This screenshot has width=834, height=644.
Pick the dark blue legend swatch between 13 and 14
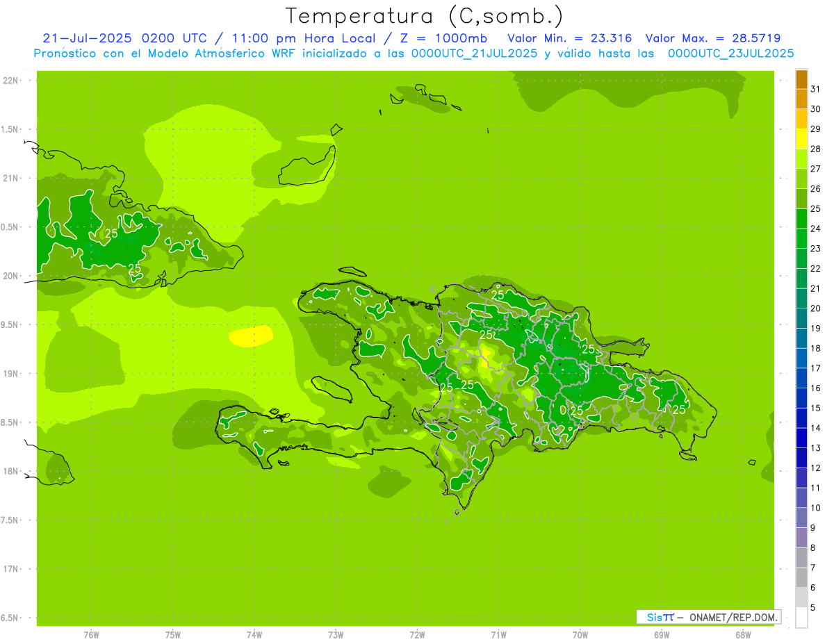[801, 438]
